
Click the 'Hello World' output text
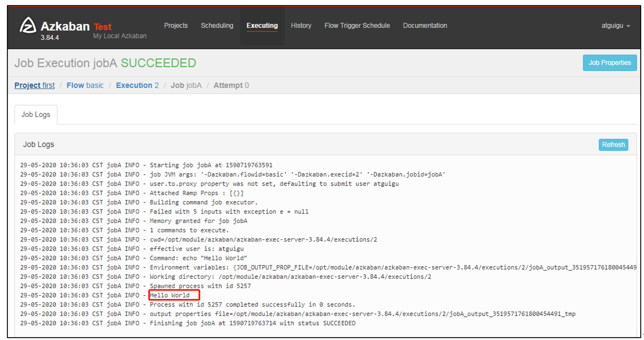tap(170, 295)
